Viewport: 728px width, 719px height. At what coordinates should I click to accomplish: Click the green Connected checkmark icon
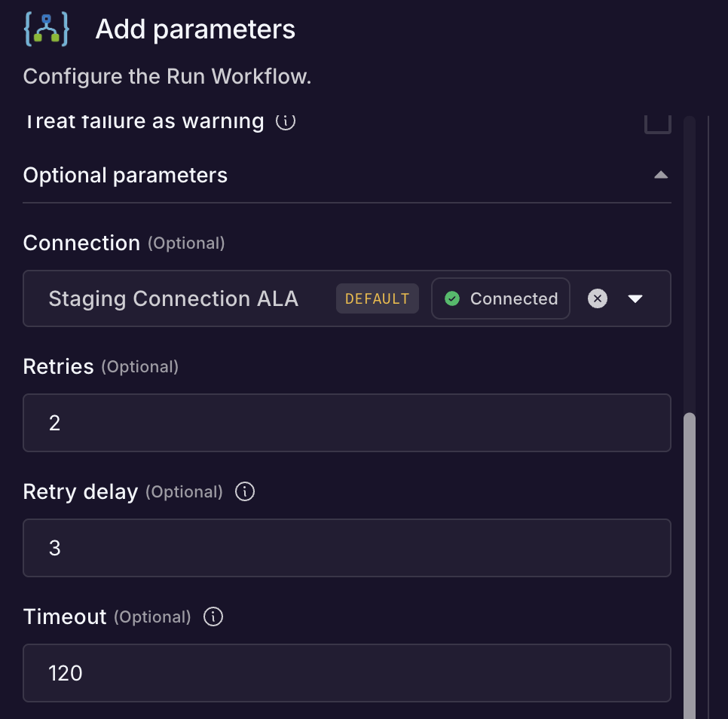pos(451,298)
